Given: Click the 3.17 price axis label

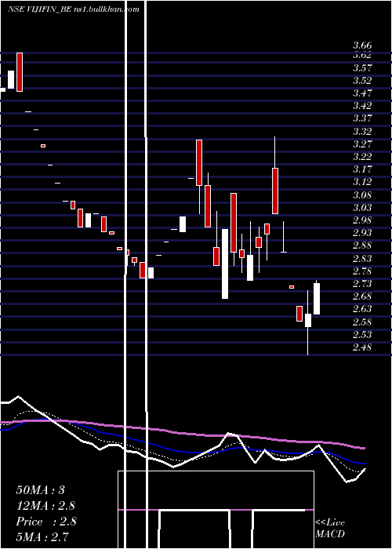Looking at the screenshot, I should [x=362, y=169].
